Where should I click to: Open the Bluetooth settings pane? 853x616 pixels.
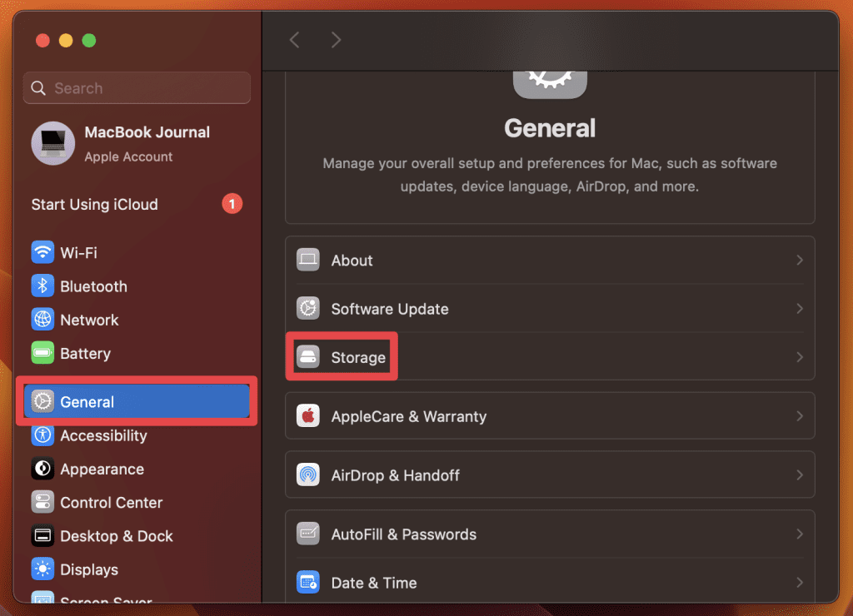(x=137, y=286)
